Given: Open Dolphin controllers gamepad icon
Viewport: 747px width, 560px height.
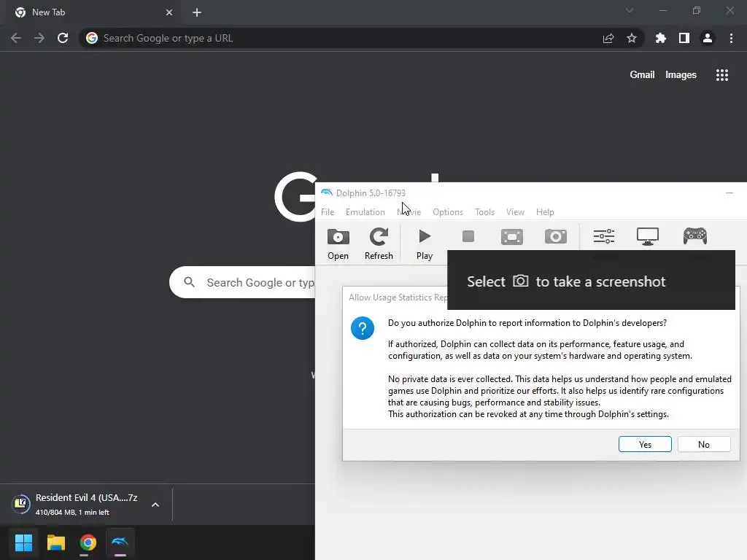Looking at the screenshot, I should tap(695, 236).
